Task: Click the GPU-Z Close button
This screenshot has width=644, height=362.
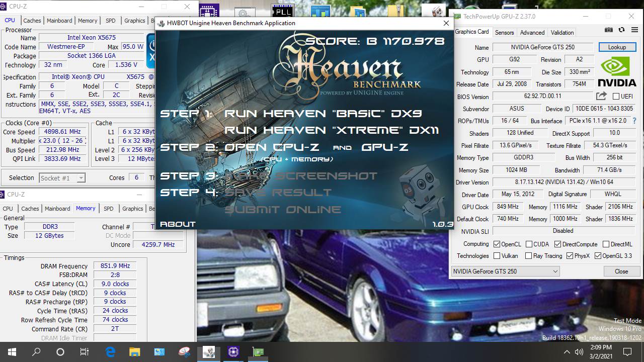Action: pyautogui.click(x=621, y=271)
